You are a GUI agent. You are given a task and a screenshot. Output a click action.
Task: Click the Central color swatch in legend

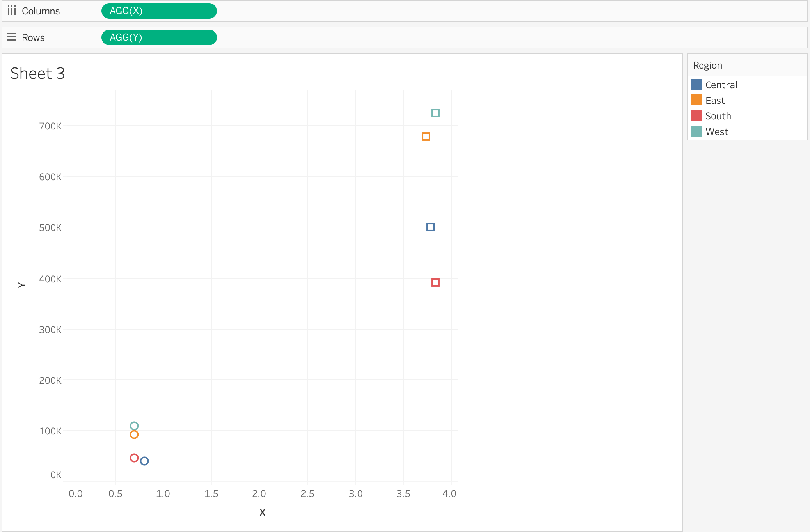(696, 84)
